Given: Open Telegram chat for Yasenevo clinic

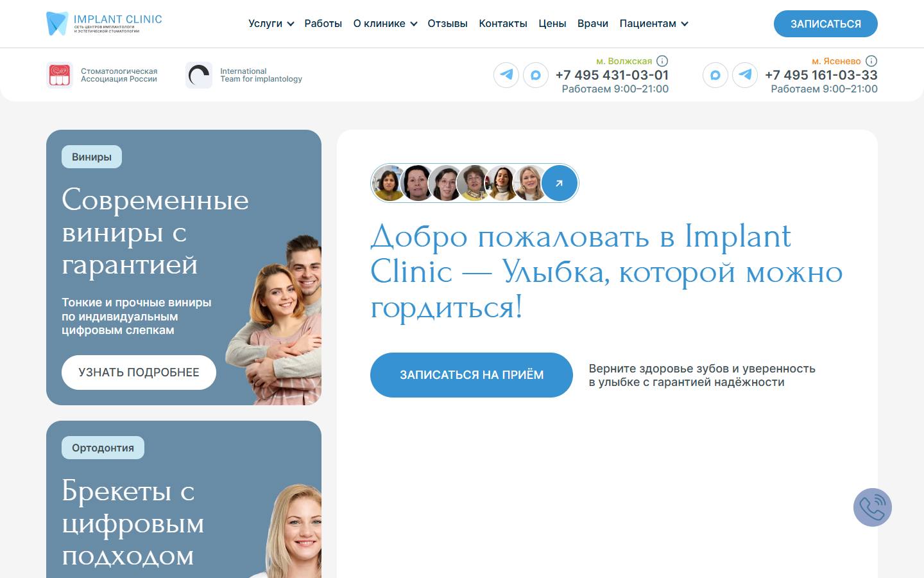Looking at the screenshot, I should tap(745, 75).
